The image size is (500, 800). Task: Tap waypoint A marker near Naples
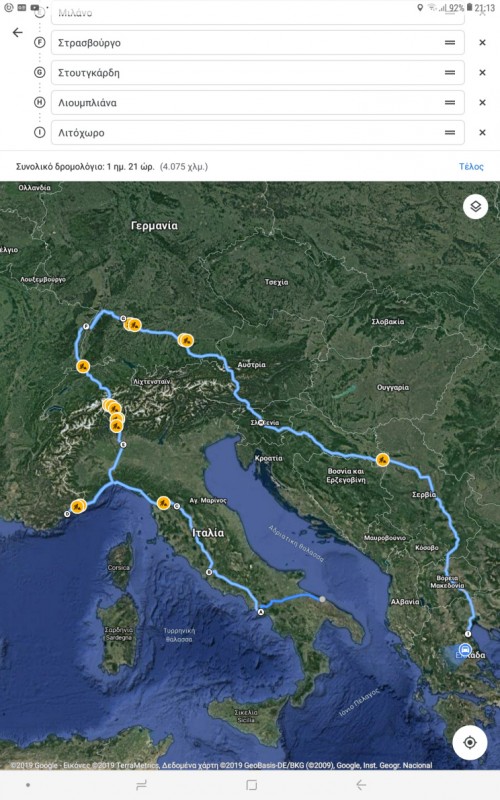261,612
